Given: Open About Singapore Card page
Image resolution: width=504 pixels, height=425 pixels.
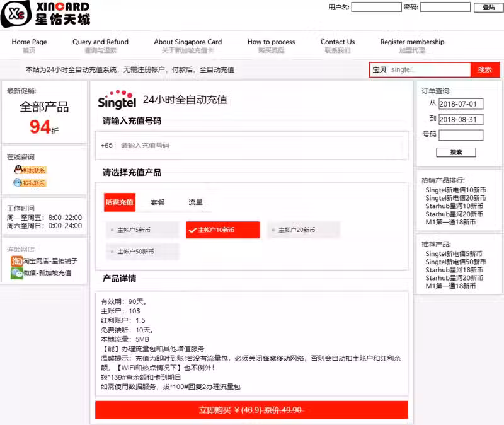Looking at the screenshot, I should click(x=188, y=45).
